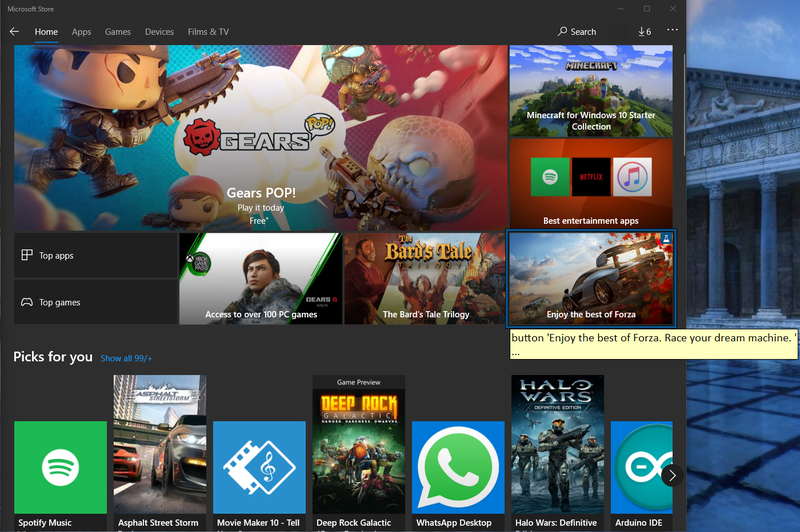
Task: Open Asphalt Street Storm game cover
Action: pos(160,444)
